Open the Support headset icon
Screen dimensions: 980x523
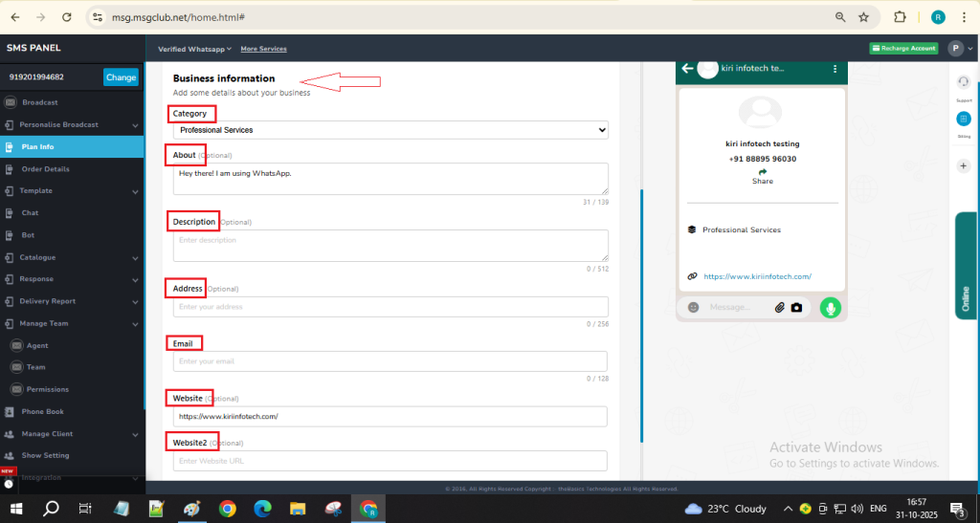click(x=963, y=82)
